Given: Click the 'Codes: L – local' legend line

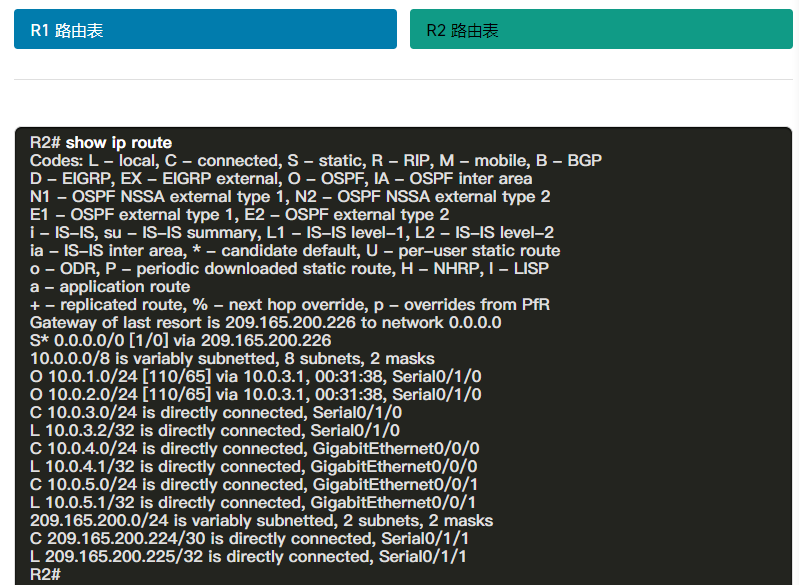Looking at the screenshot, I should (x=315, y=161).
